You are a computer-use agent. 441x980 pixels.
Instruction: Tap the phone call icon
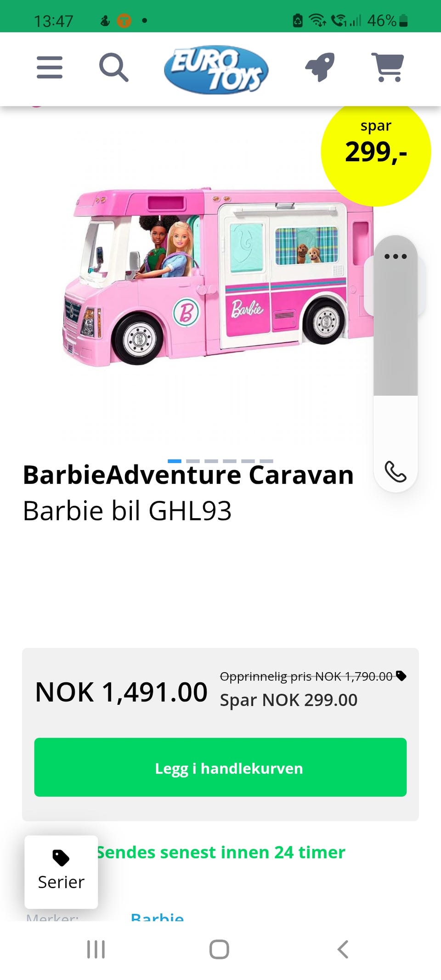coord(396,471)
